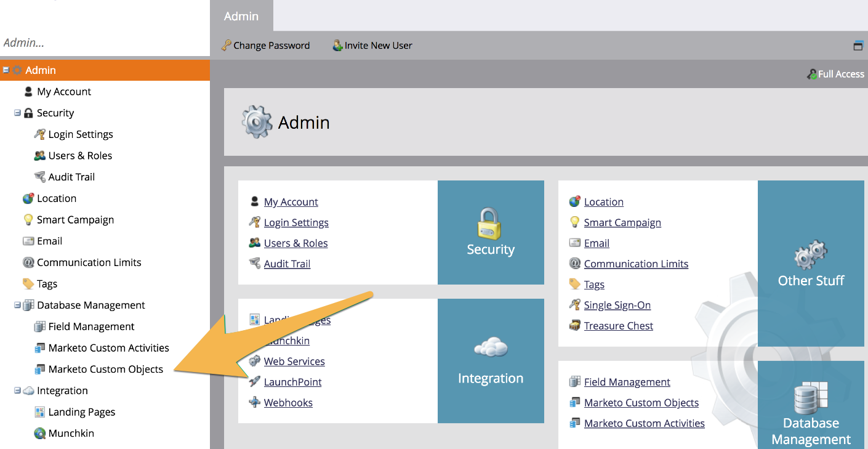Image resolution: width=868 pixels, height=449 pixels.
Task: Click the Email envelope icon in sidebar
Action: click(29, 241)
